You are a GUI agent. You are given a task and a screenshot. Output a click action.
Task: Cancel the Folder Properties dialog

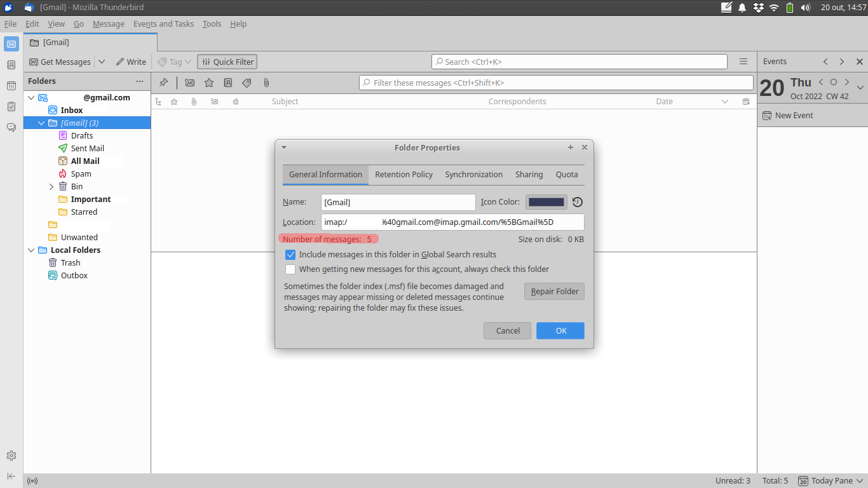tap(508, 330)
